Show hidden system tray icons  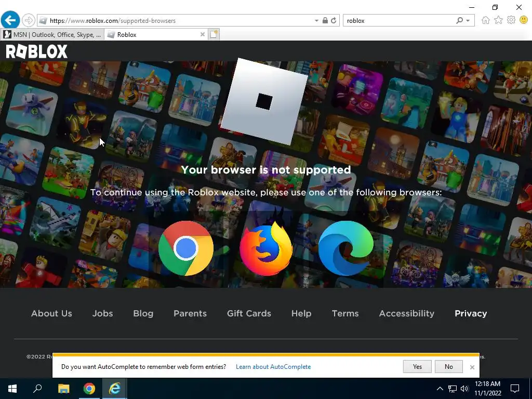click(440, 389)
